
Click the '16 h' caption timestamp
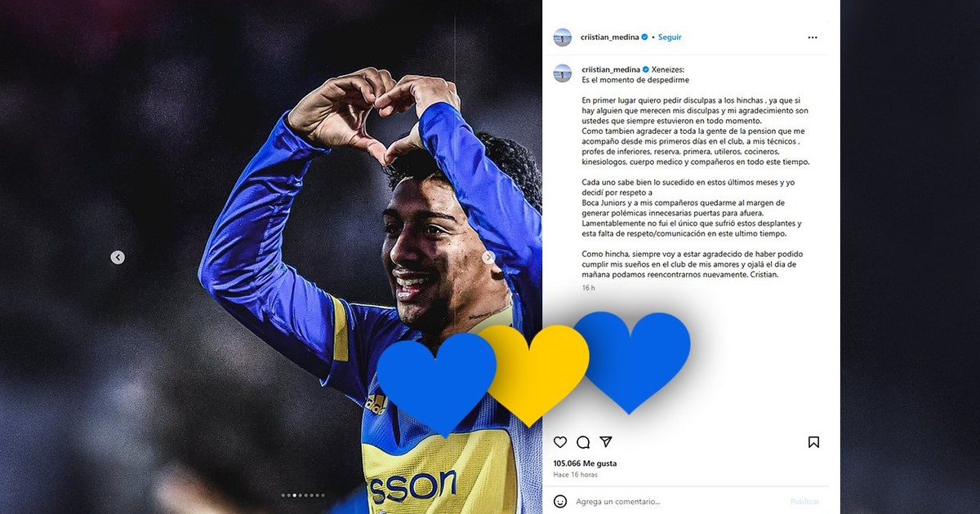[x=588, y=288]
